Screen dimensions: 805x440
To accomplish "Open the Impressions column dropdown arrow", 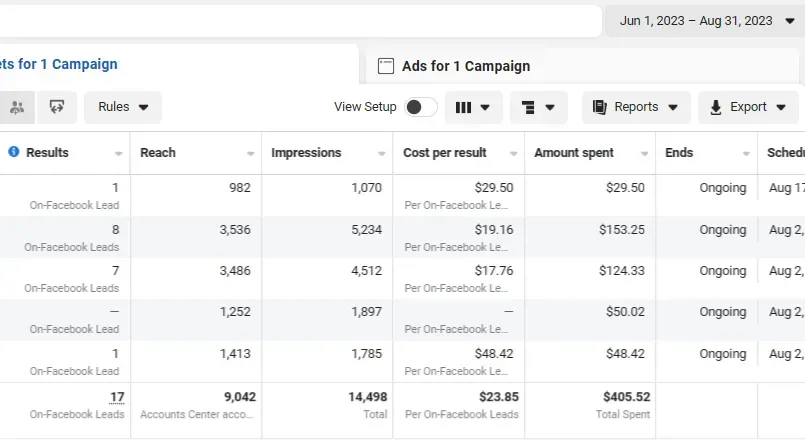I will tap(381, 154).
